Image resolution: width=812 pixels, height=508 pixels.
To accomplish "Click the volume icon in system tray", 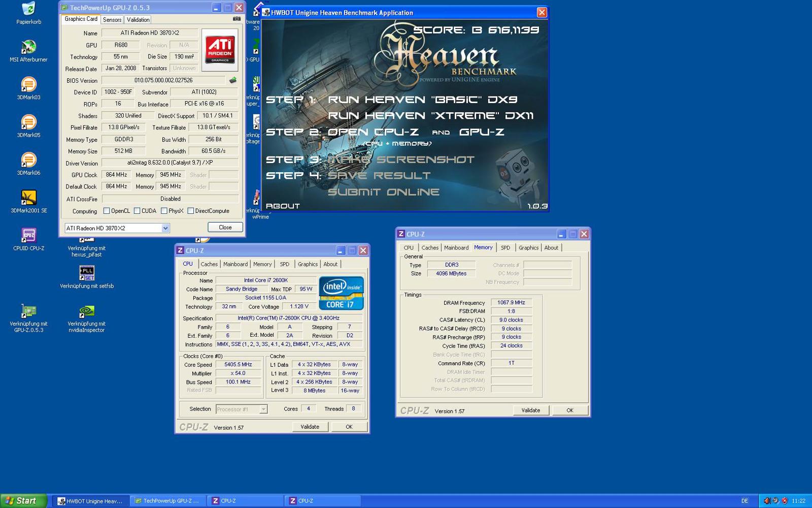I will coord(767,500).
